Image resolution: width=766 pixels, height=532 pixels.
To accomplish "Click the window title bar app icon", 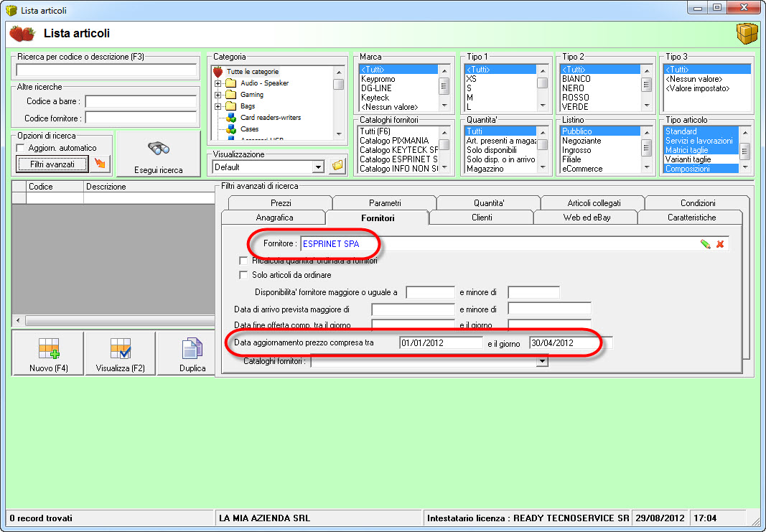I will click(11, 10).
